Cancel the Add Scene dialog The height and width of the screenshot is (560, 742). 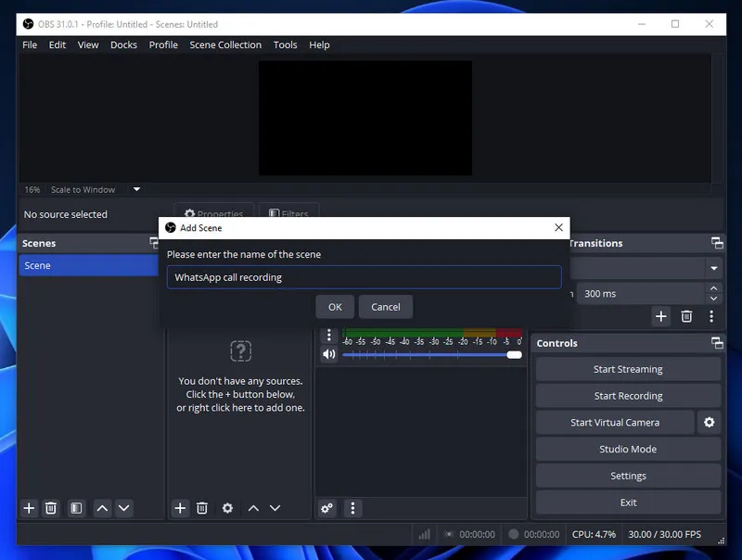click(x=386, y=307)
